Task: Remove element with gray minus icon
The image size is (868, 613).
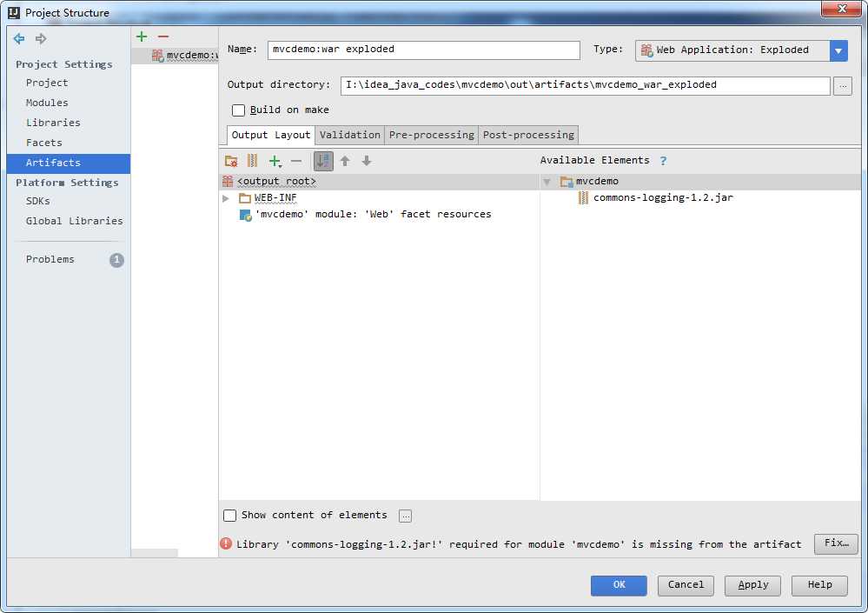Action: (x=296, y=161)
